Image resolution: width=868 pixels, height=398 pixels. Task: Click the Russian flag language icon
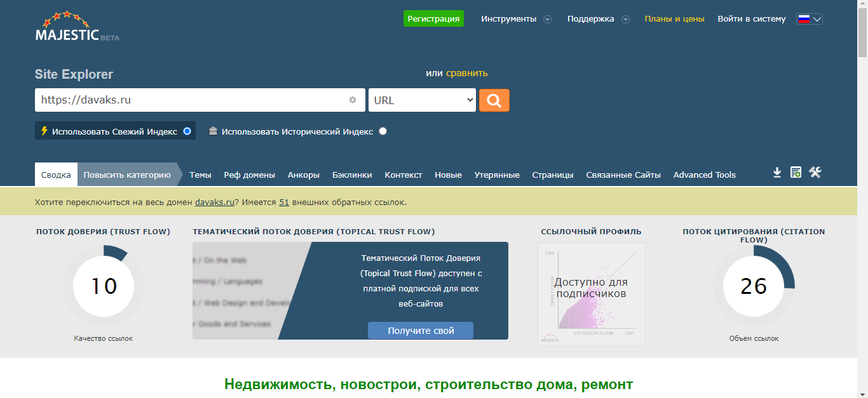[804, 19]
